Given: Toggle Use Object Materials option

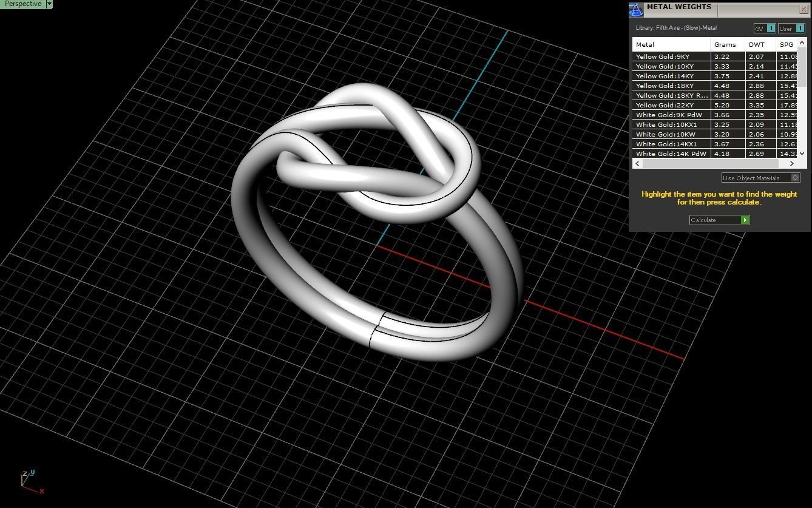Looking at the screenshot, I should click(x=761, y=178).
